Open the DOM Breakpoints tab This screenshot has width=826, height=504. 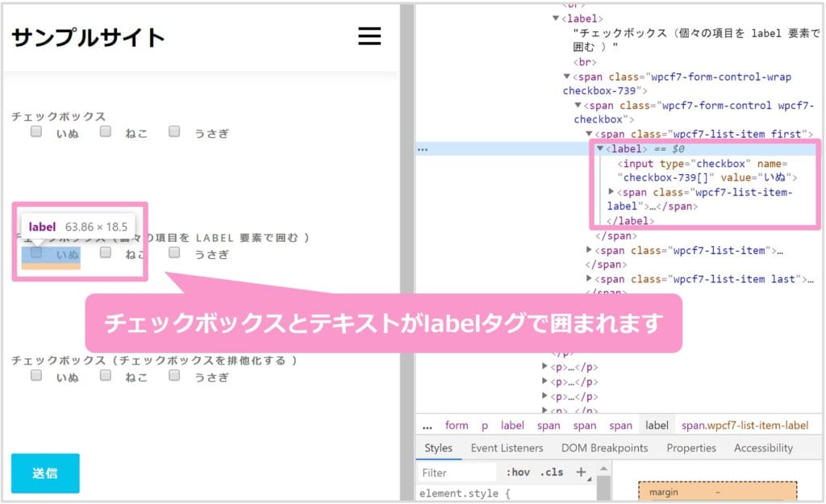coord(604,448)
